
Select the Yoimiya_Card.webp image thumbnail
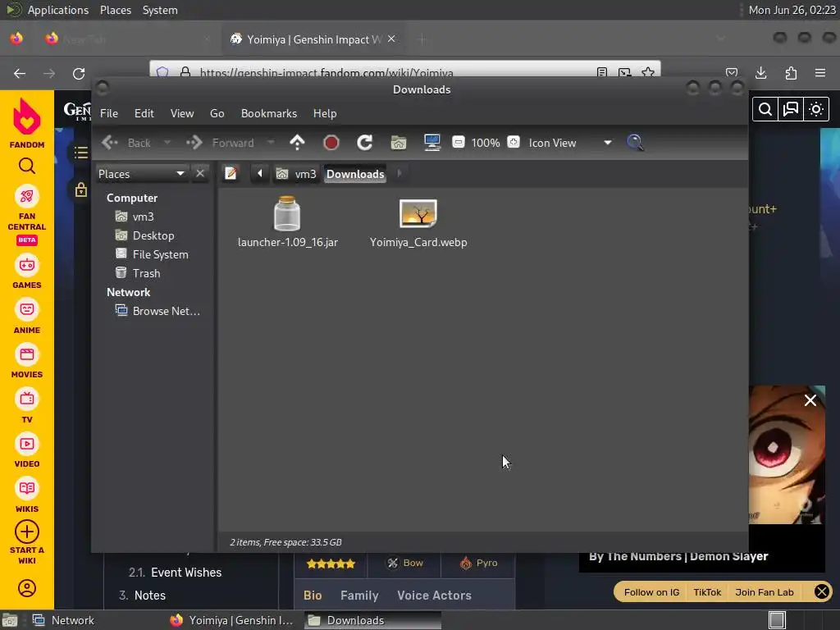click(418, 213)
